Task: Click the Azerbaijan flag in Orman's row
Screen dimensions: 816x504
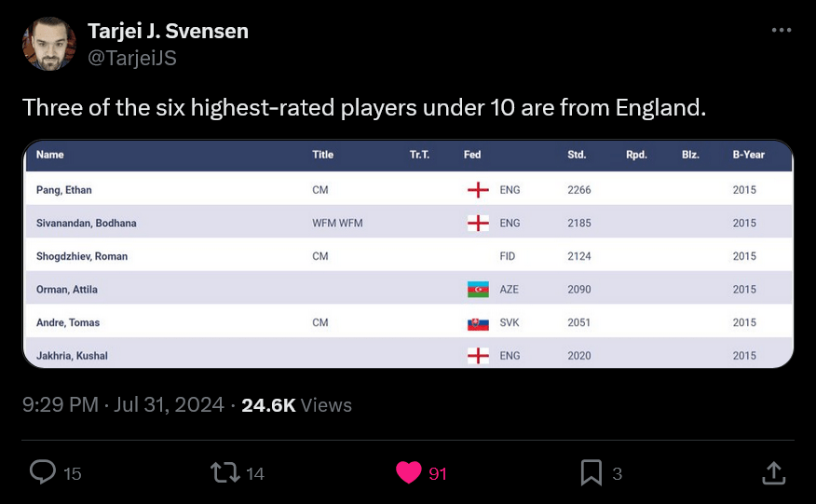Action: (x=478, y=290)
